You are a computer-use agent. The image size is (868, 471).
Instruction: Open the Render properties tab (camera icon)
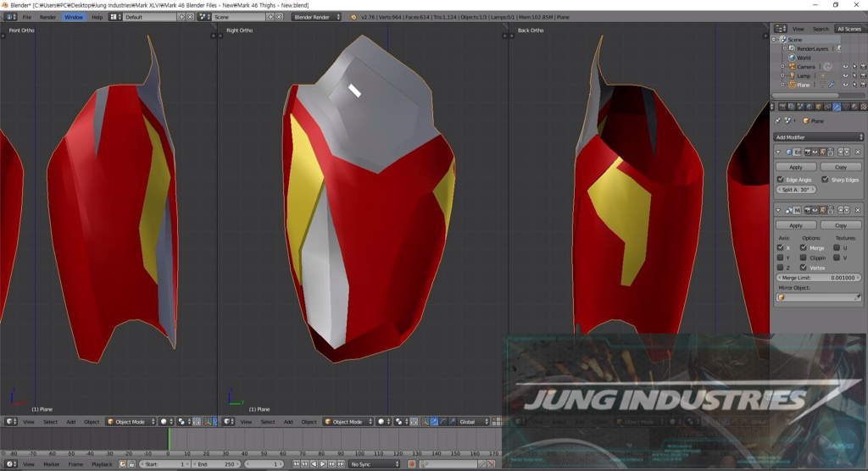click(x=782, y=107)
